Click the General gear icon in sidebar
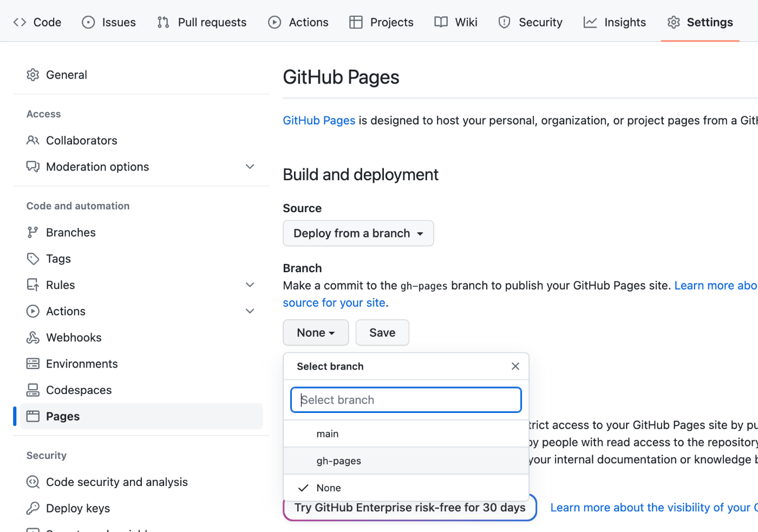Image resolution: width=758 pixels, height=532 pixels. click(33, 75)
